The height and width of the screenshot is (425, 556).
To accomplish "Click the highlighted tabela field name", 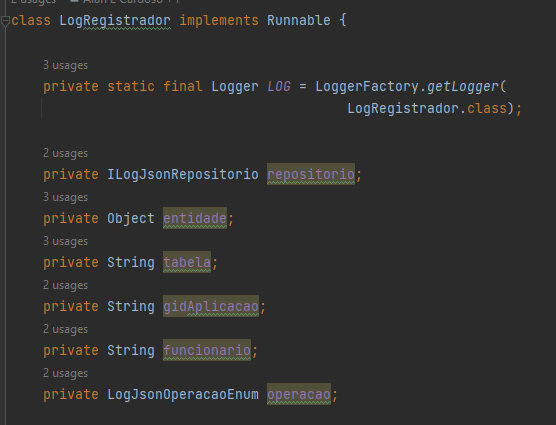I will pos(187,262).
